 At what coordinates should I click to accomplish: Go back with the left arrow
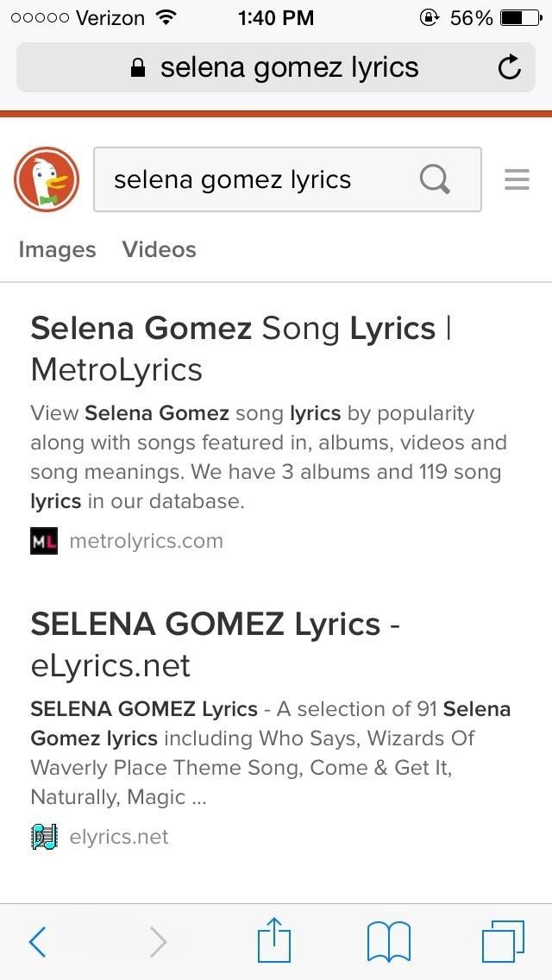[37, 941]
